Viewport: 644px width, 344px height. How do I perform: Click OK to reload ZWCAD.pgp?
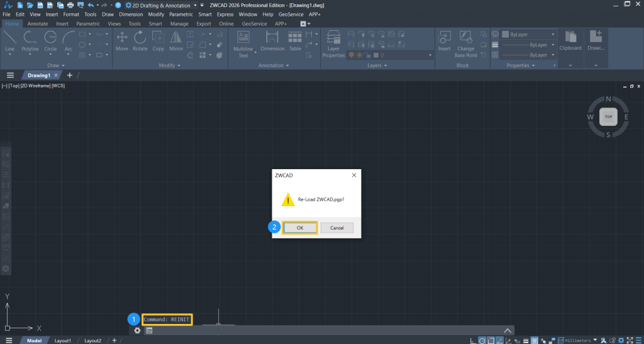[x=299, y=228]
